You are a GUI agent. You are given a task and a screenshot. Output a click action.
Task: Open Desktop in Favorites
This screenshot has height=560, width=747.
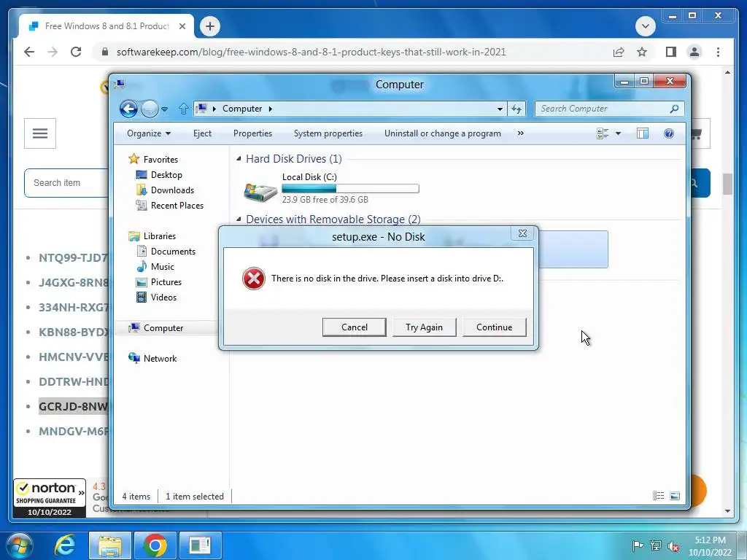tap(166, 175)
